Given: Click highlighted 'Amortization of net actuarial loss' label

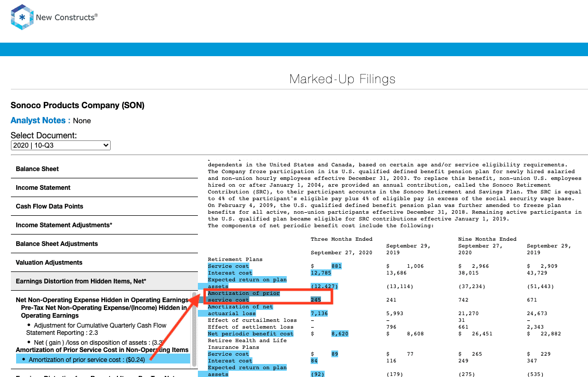Looking at the screenshot, I should point(240,310).
